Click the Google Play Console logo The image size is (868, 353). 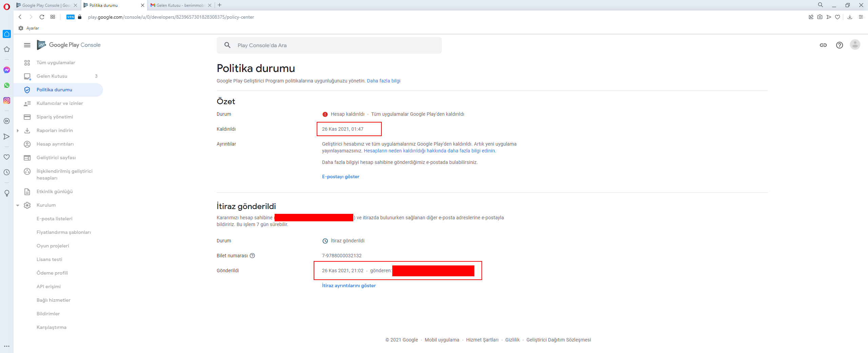tap(69, 45)
